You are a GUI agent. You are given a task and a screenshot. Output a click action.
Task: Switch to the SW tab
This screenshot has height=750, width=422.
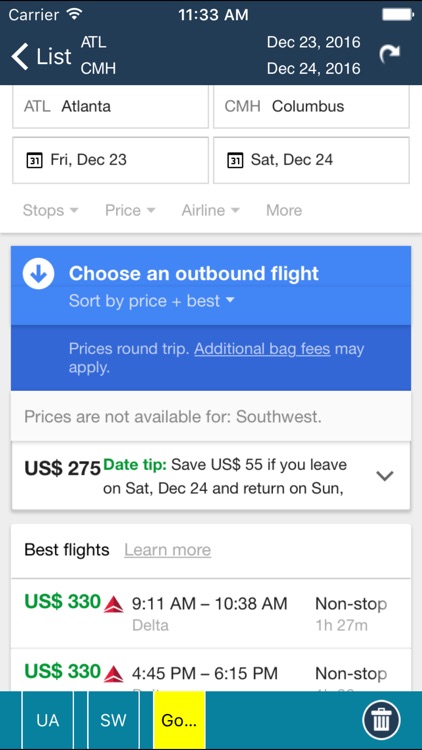click(113, 720)
